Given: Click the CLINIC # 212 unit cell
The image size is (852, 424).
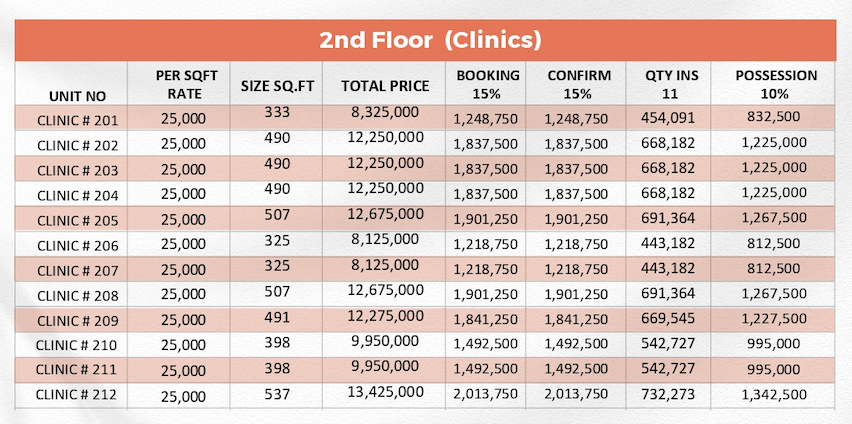Looking at the screenshot, I should coord(76,395).
